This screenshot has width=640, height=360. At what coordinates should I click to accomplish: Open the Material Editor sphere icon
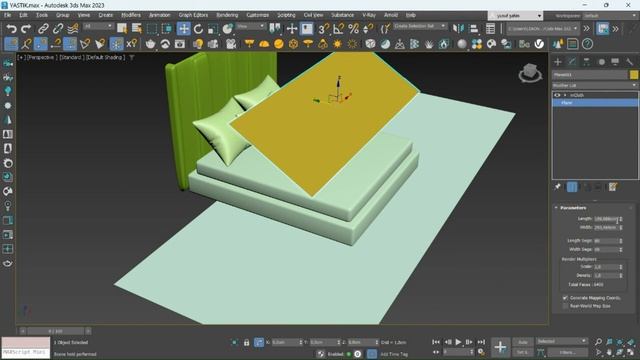[462, 44]
